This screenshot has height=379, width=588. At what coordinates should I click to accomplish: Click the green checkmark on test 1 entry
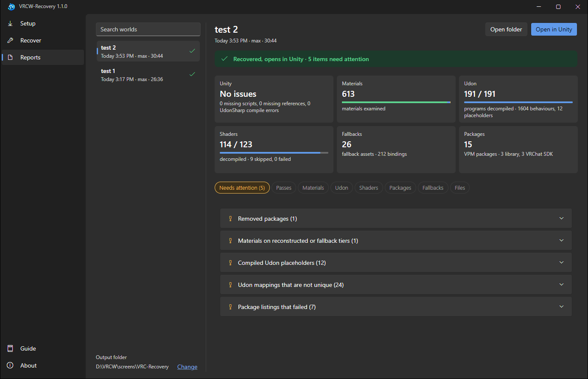click(192, 74)
